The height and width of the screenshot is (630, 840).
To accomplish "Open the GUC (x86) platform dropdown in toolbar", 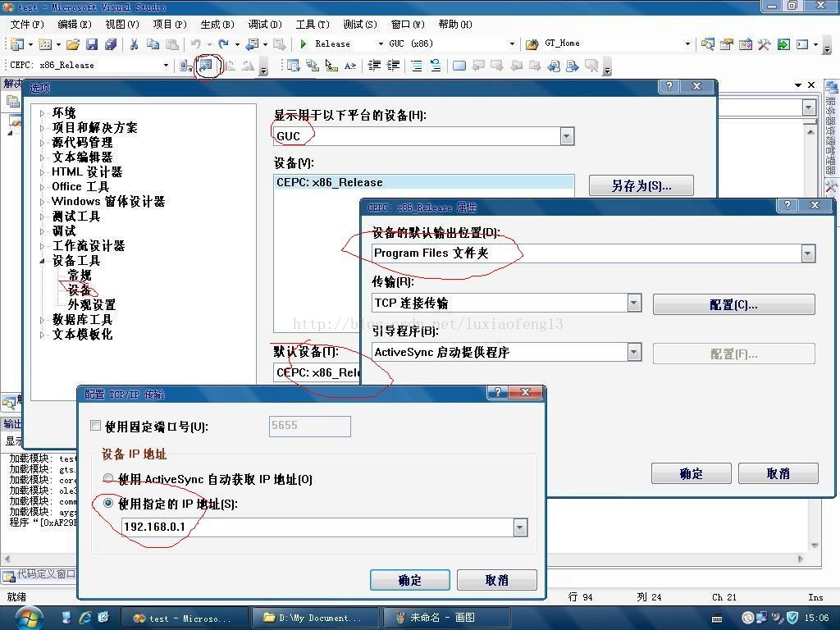I will coord(512,44).
